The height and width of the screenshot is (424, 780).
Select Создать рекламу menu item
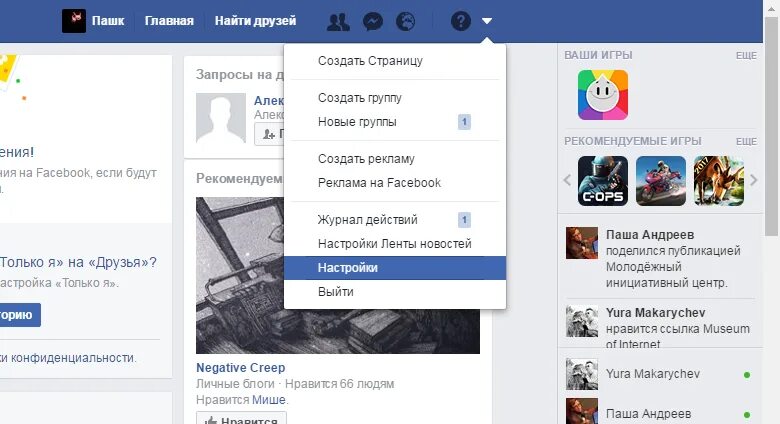[x=395, y=159]
